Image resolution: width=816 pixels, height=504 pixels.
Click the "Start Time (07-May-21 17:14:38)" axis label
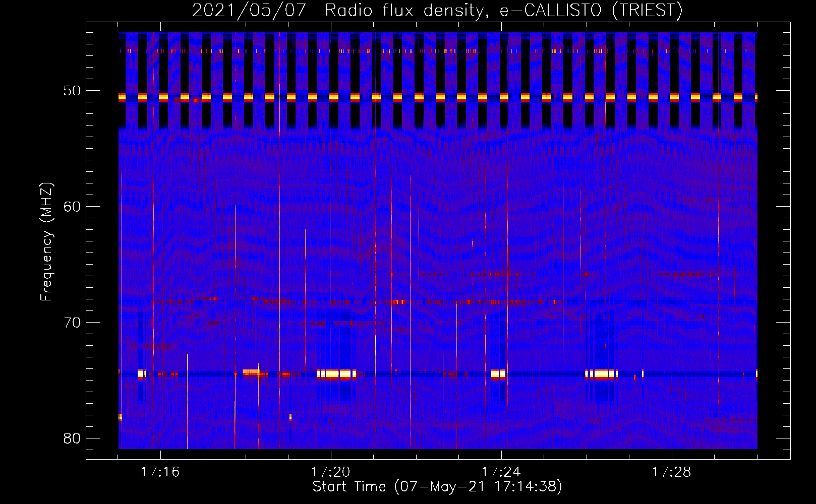[437, 487]
